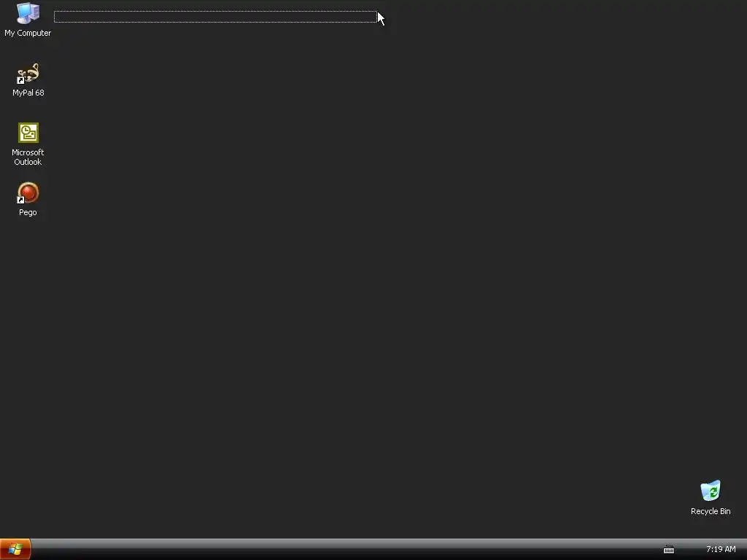Click the Windows flag logo on Start

click(x=15, y=549)
